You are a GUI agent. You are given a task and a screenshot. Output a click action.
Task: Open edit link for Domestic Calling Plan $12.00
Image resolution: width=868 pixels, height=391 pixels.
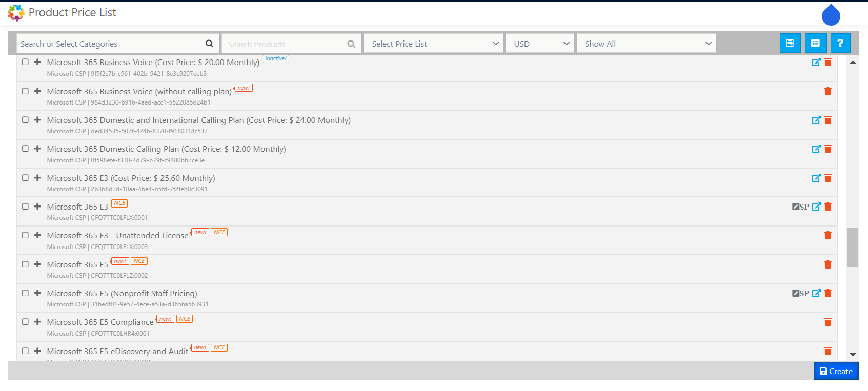pyautogui.click(x=816, y=149)
